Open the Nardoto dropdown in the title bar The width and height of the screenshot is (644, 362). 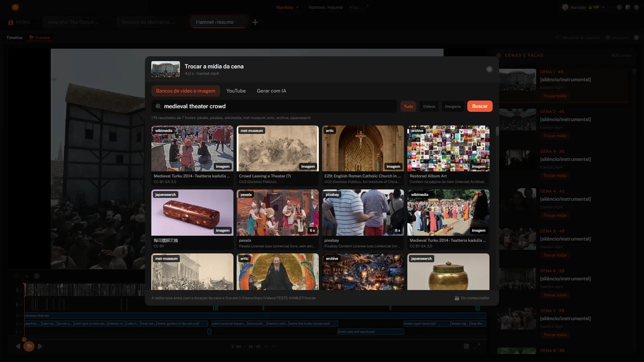pos(287,7)
